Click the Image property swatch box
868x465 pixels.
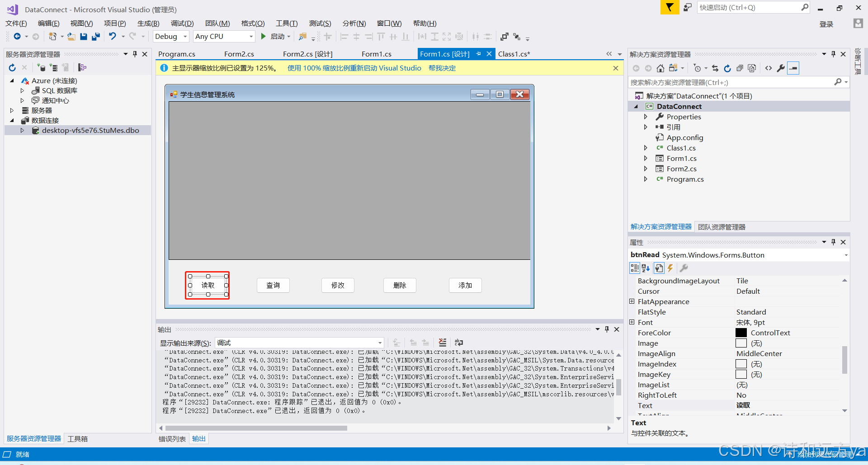pos(741,343)
